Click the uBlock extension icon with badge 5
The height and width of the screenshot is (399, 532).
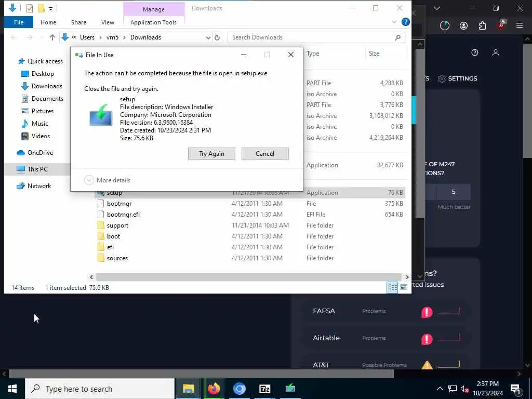click(x=501, y=25)
